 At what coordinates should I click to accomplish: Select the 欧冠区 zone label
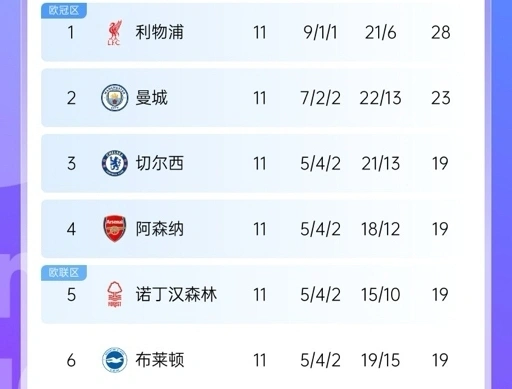[x=64, y=10]
